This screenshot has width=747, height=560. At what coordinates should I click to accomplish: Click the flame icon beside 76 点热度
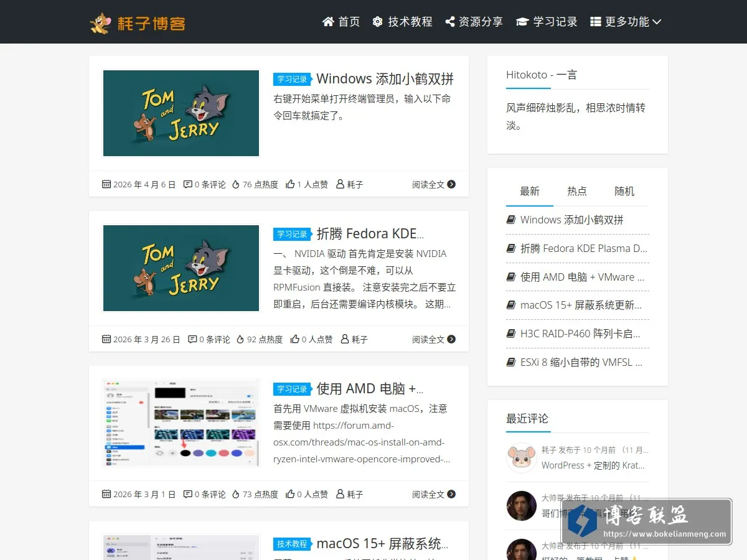(236, 185)
